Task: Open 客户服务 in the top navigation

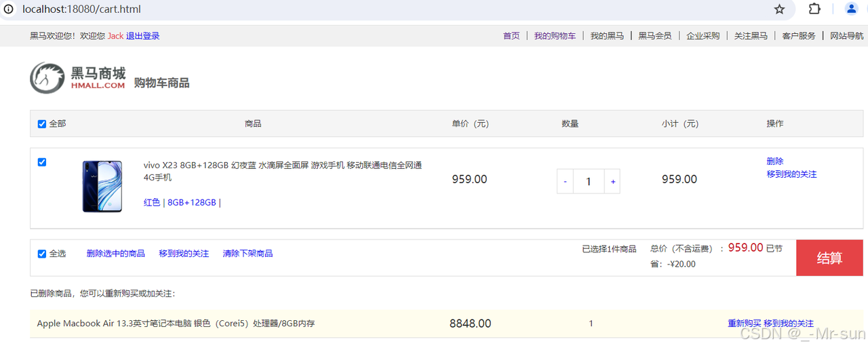Action: (799, 36)
